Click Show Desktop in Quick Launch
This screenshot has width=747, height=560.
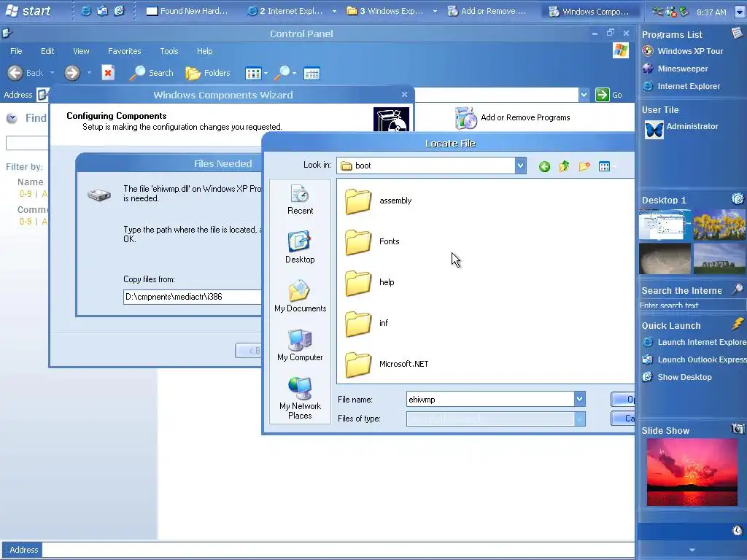pos(677,377)
